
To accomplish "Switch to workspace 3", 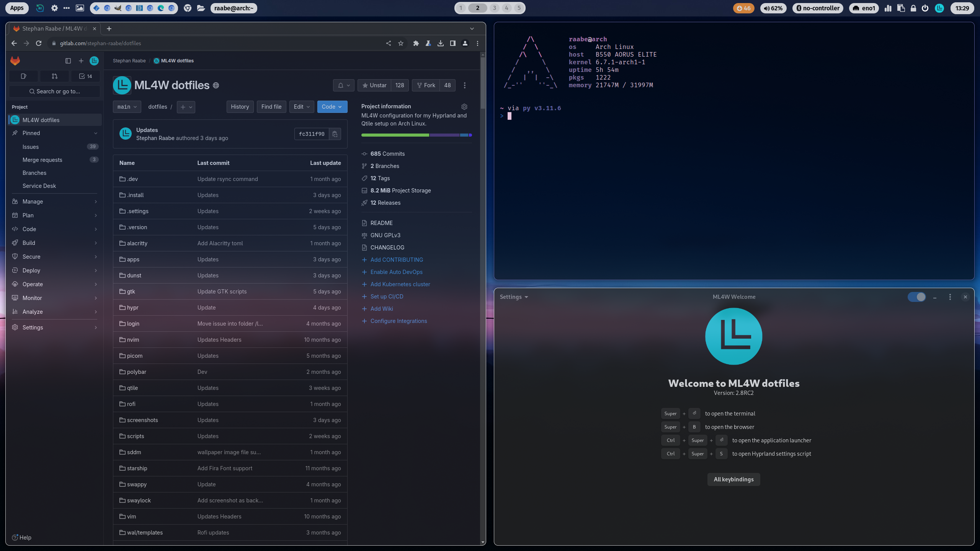I will [494, 8].
